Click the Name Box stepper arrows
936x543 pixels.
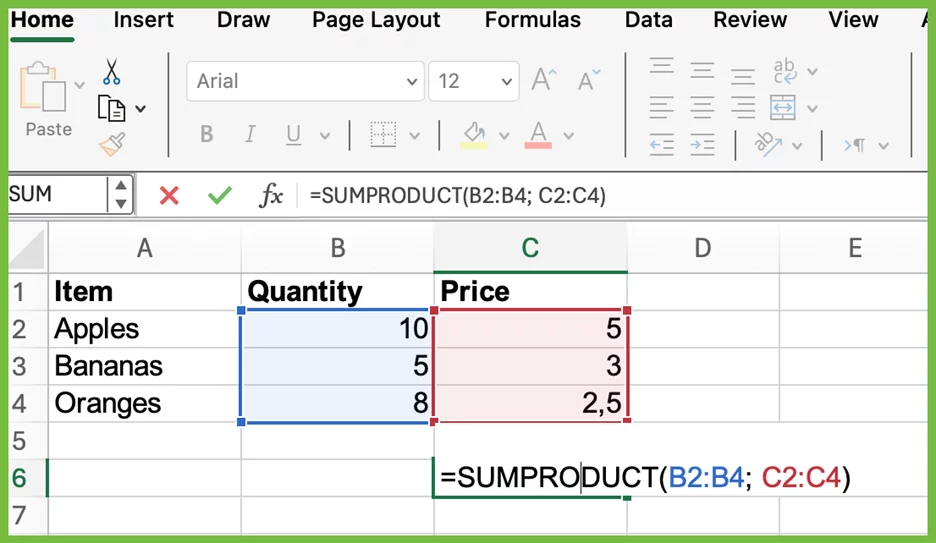(121, 194)
